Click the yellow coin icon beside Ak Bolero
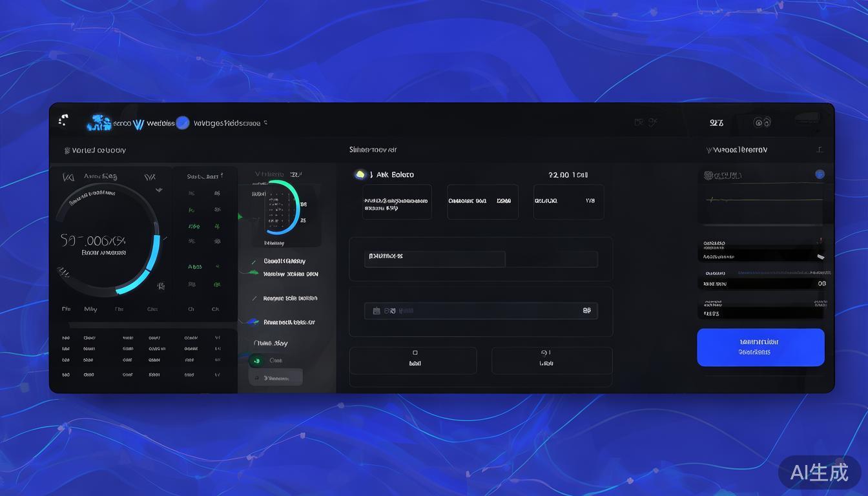Viewport: 868px width, 496px height. coord(360,174)
